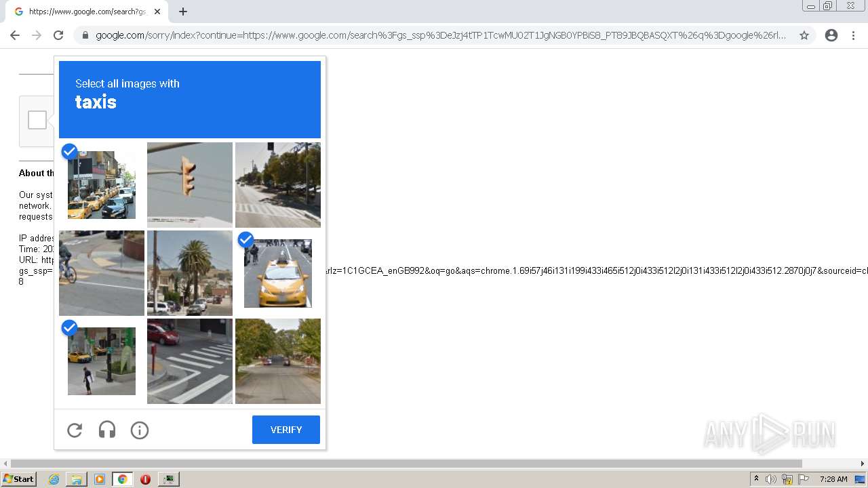Click the 7:28 AM clock
Screen dimensions: 868x488
coord(833,479)
